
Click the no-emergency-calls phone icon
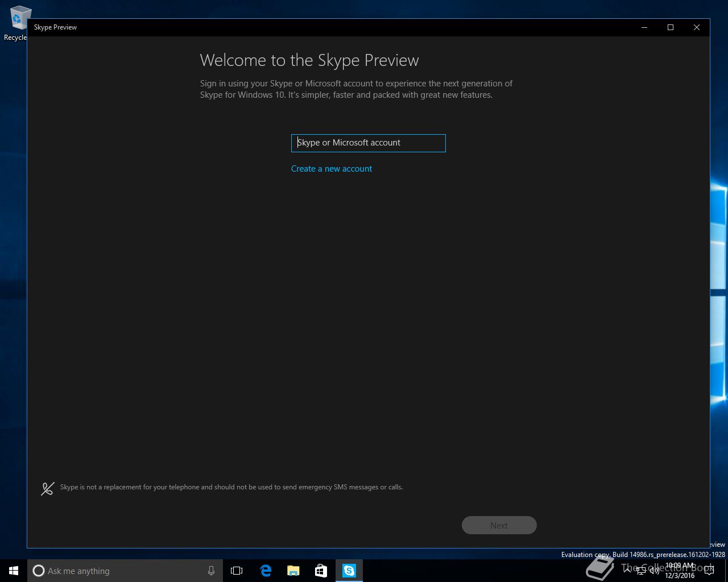pos(48,488)
